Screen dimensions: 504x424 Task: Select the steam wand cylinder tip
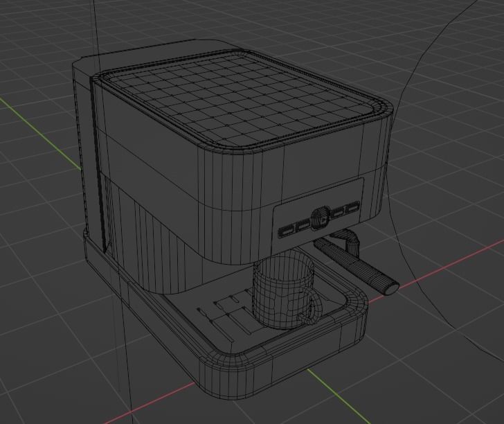(390, 287)
